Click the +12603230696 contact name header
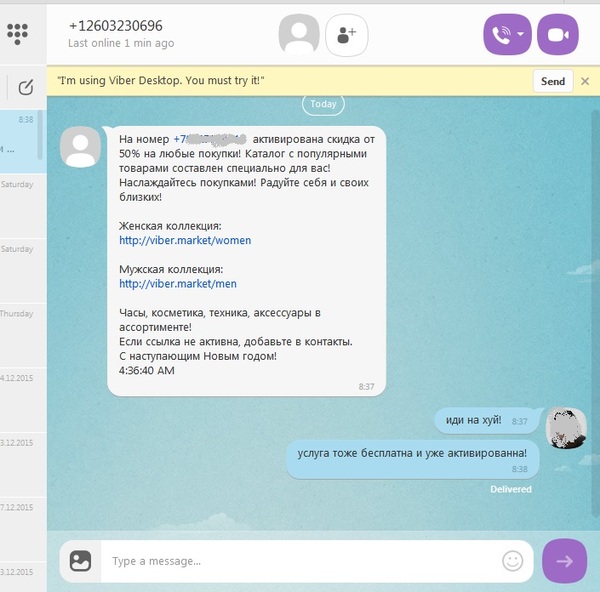This screenshot has height=592, width=600. [116, 25]
